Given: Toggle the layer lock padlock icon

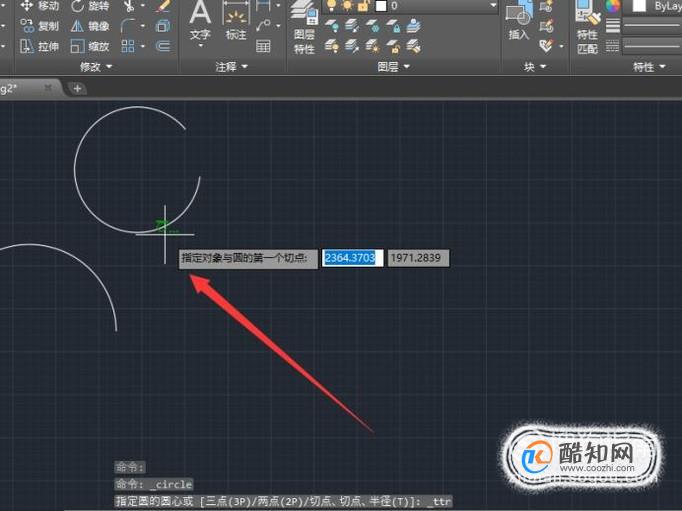Looking at the screenshot, I should click(362, 6).
